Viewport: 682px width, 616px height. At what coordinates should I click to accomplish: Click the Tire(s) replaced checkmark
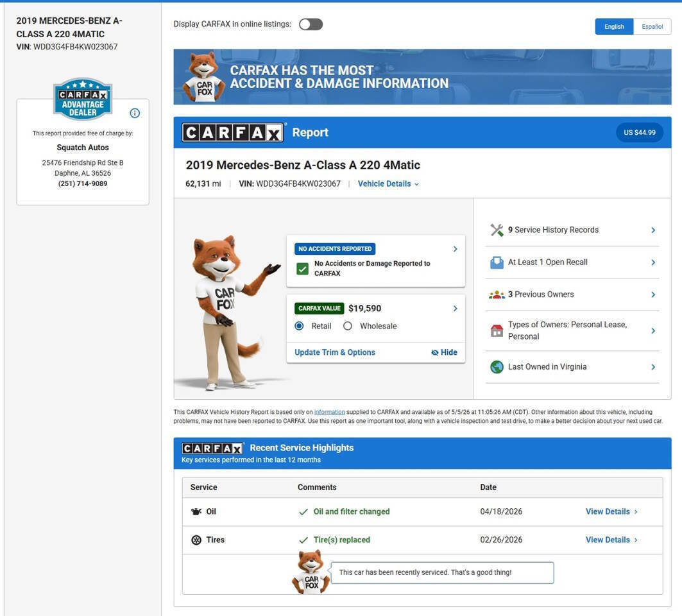[x=303, y=540]
